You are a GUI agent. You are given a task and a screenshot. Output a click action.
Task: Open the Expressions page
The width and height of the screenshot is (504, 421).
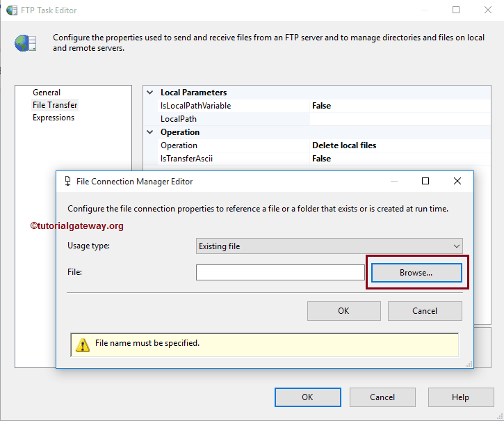[x=54, y=118]
